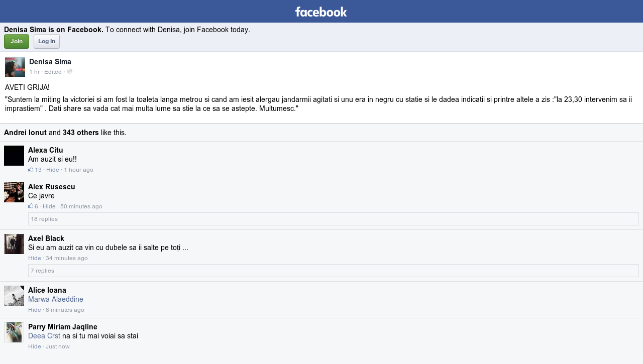Click the '50 minutes ago' comment timestamp
Viewport: 643px width, 364px height.
[x=81, y=206]
